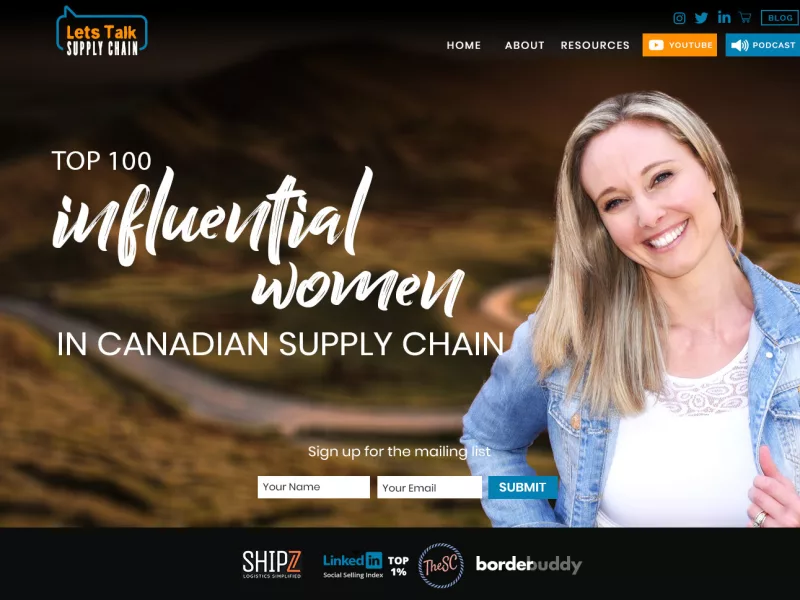Click the blue Podcast button label
The image size is (800, 600).
773,45
